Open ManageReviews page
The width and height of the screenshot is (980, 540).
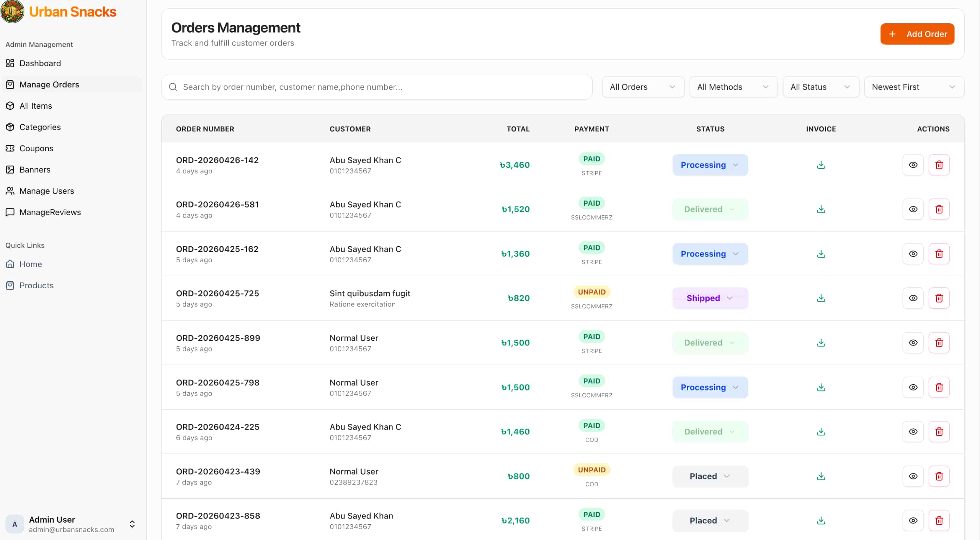pos(72,212)
